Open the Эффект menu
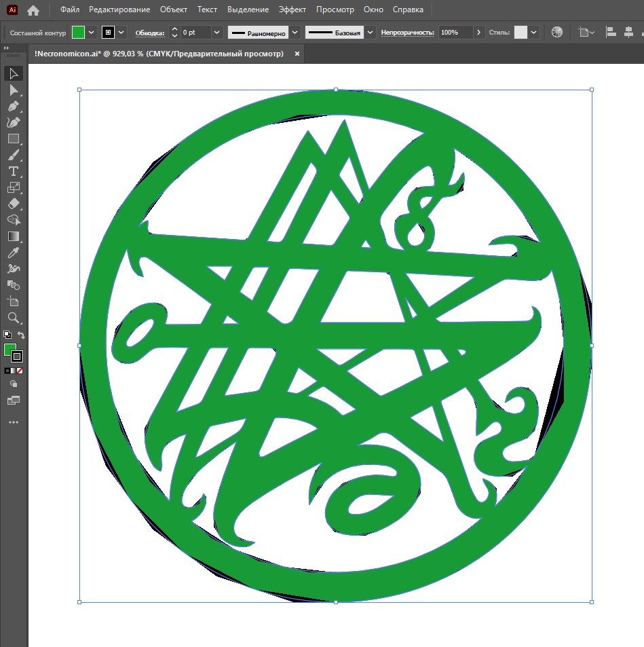644x647 pixels. click(292, 10)
